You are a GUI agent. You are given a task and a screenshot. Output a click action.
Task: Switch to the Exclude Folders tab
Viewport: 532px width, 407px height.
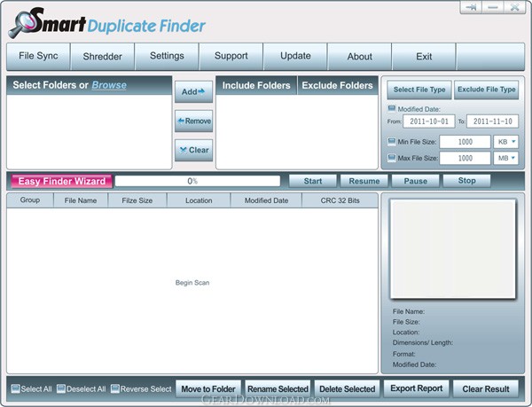click(x=338, y=85)
